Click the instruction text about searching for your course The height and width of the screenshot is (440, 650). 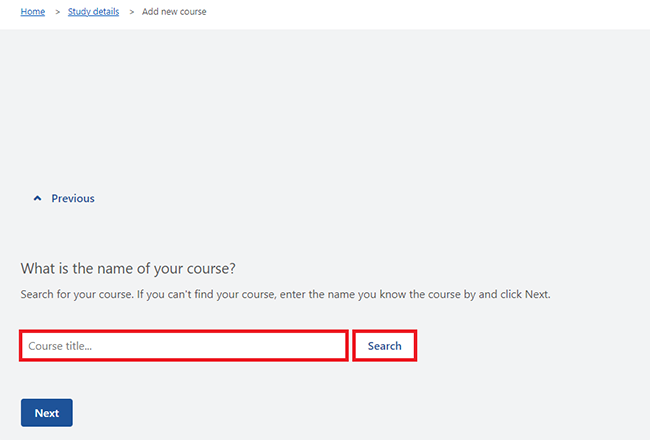pos(286,294)
